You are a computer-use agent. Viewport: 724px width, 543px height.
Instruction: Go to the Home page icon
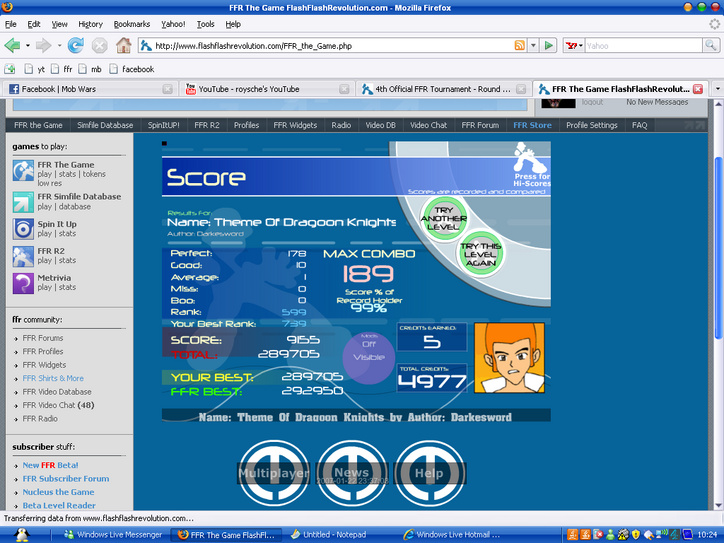coord(123,46)
